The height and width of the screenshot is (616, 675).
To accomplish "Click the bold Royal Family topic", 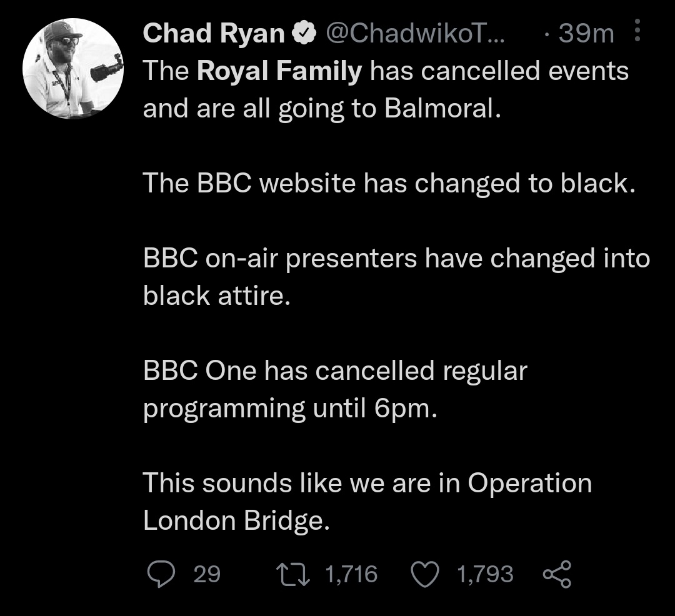I will coord(279,71).
